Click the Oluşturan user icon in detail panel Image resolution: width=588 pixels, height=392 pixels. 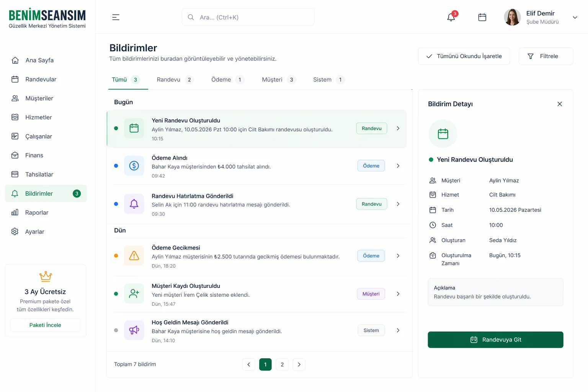[433, 240]
